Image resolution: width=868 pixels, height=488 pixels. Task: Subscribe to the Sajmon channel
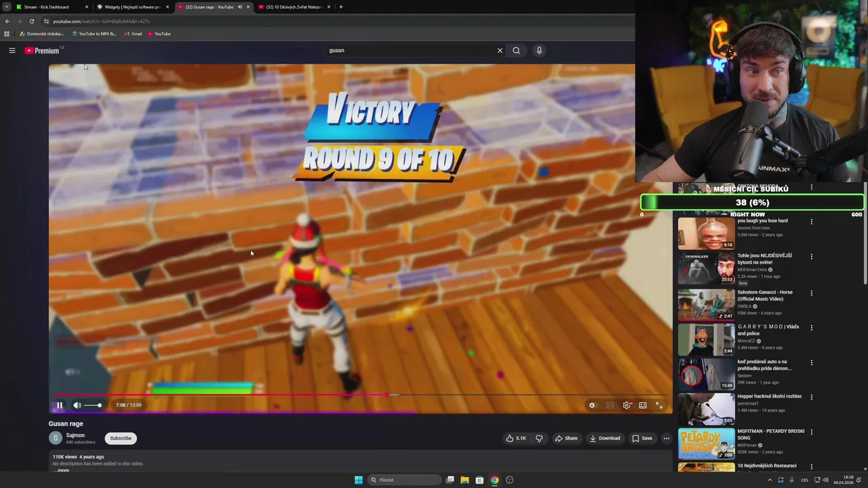point(121,438)
